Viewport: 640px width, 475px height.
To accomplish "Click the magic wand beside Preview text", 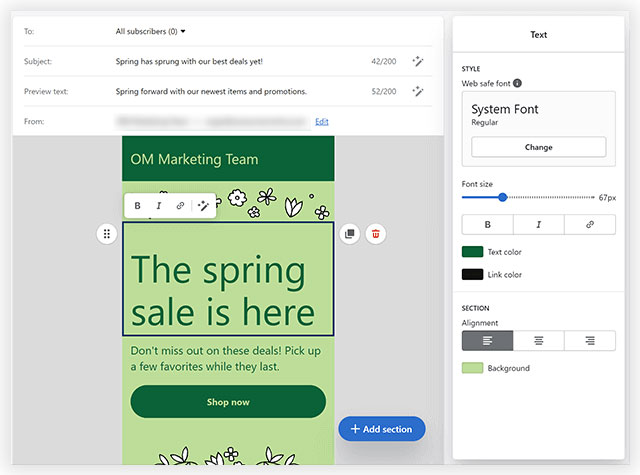I will [418, 91].
